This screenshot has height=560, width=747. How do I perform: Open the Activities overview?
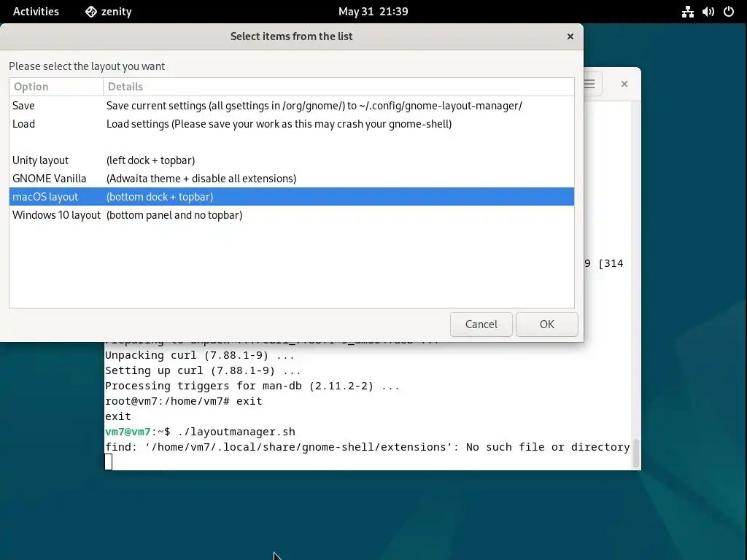pyautogui.click(x=36, y=12)
